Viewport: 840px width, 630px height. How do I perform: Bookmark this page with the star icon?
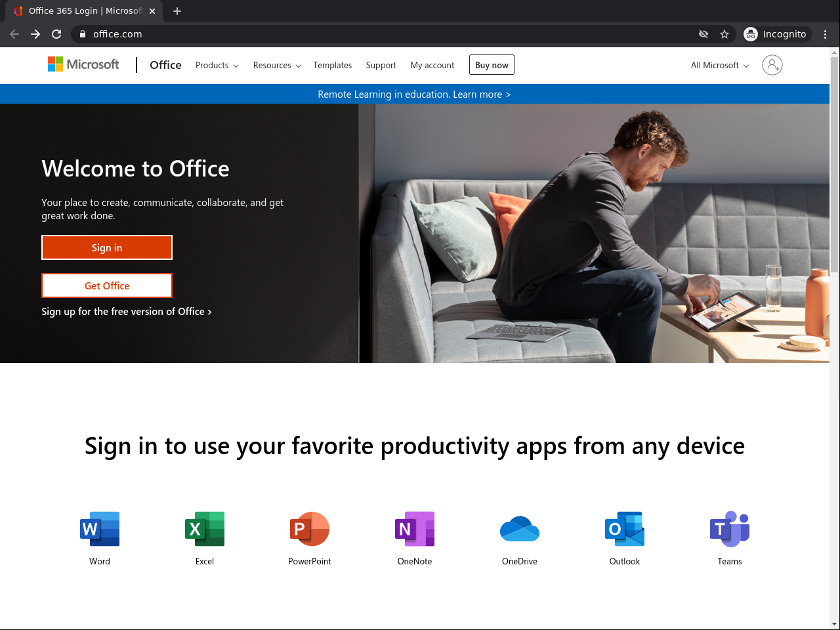(724, 34)
